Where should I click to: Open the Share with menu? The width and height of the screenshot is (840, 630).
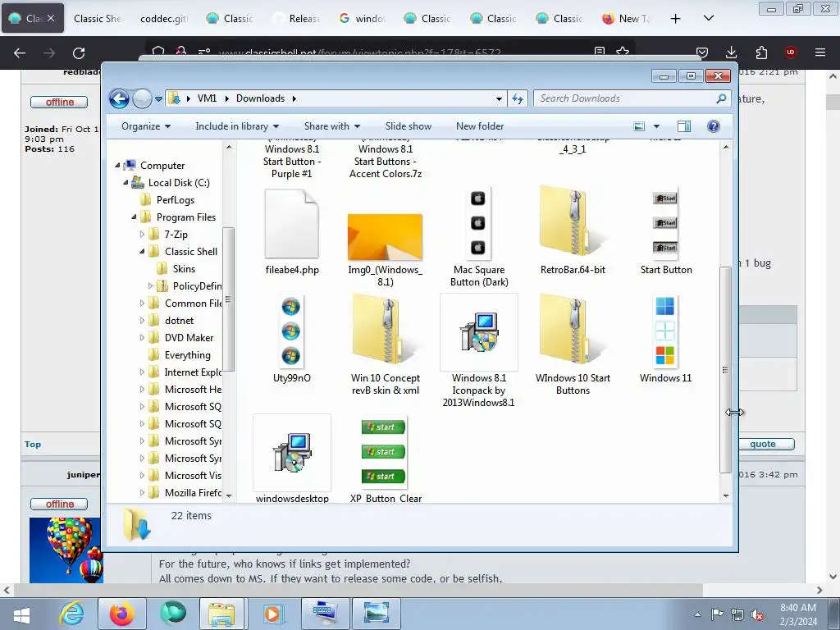click(x=332, y=126)
